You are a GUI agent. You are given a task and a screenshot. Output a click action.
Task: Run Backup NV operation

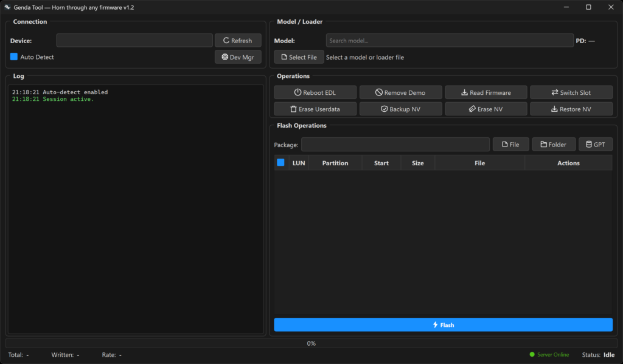(x=400, y=109)
